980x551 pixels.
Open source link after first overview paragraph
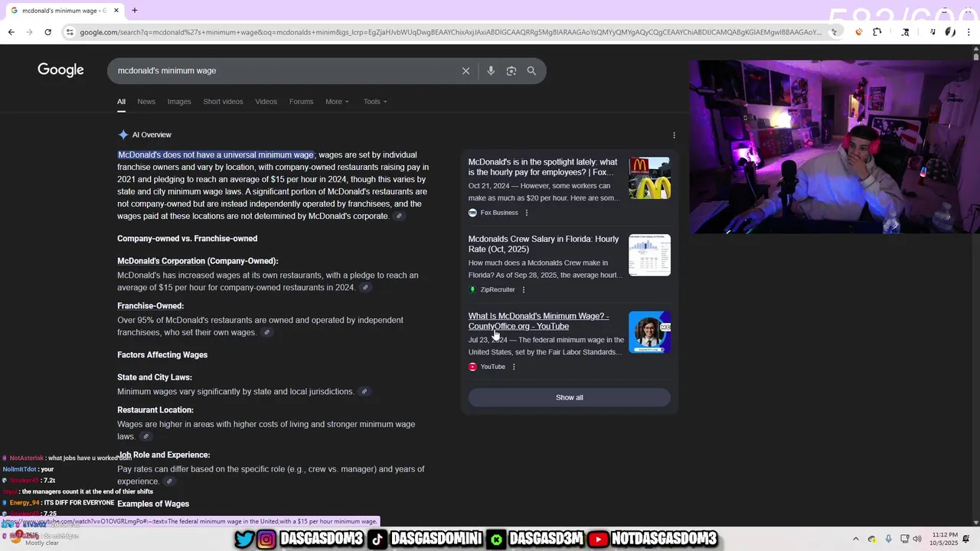(x=399, y=217)
